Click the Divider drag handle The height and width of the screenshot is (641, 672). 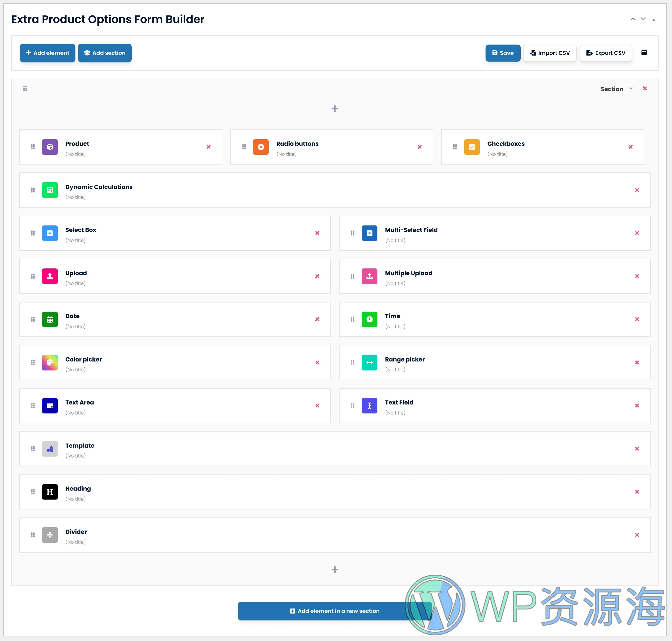33,535
